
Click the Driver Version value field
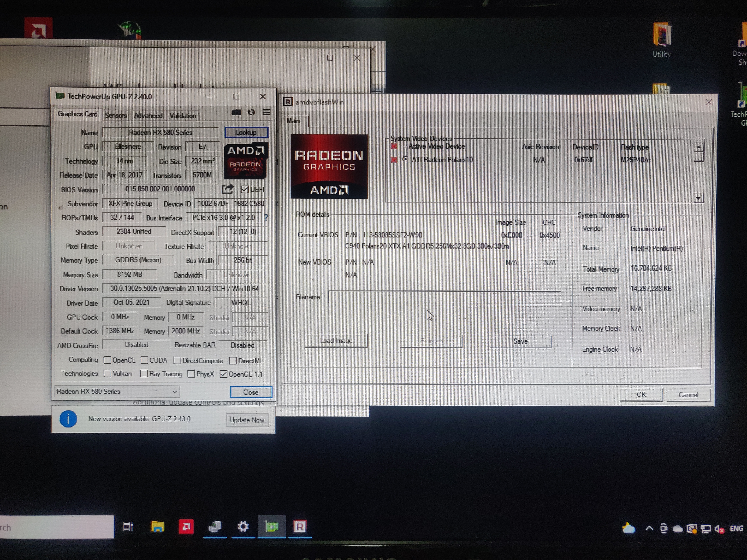tap(185, 289)
